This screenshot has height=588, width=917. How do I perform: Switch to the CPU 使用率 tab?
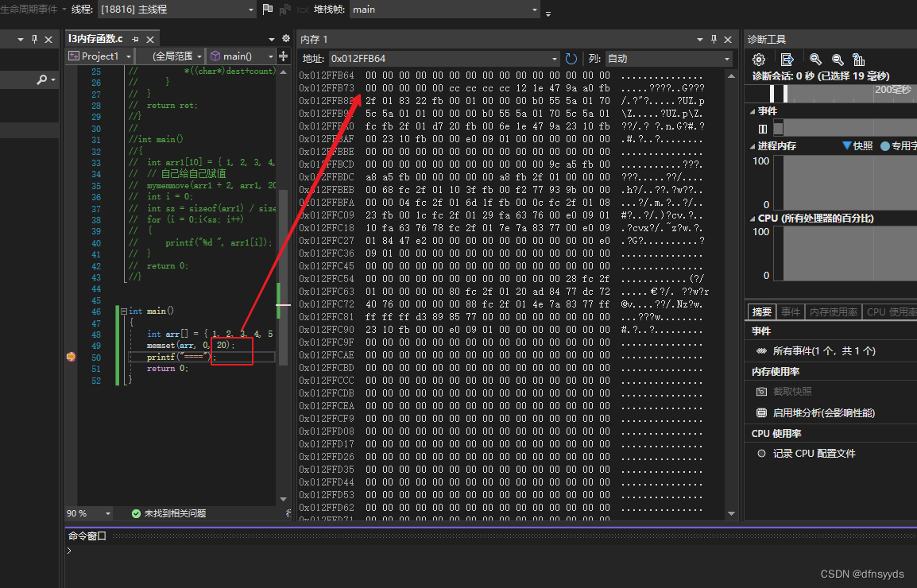pos(889,311)
